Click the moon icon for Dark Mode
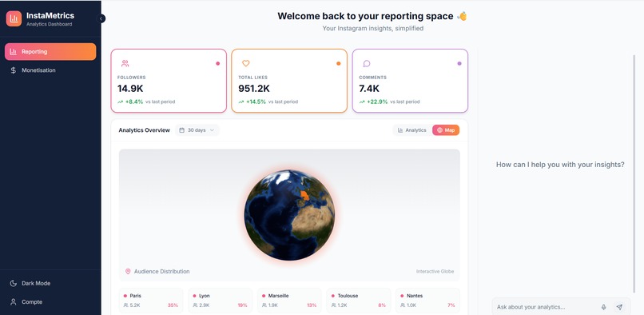644x315 pixels. pyautogui.click(x=13, y=283)
